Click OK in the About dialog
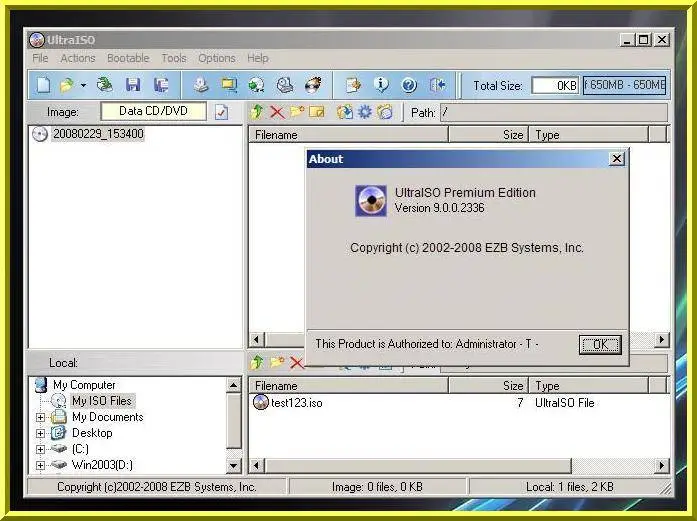The width and height of the screenshot is (697, 521). (x=600, y=345)
